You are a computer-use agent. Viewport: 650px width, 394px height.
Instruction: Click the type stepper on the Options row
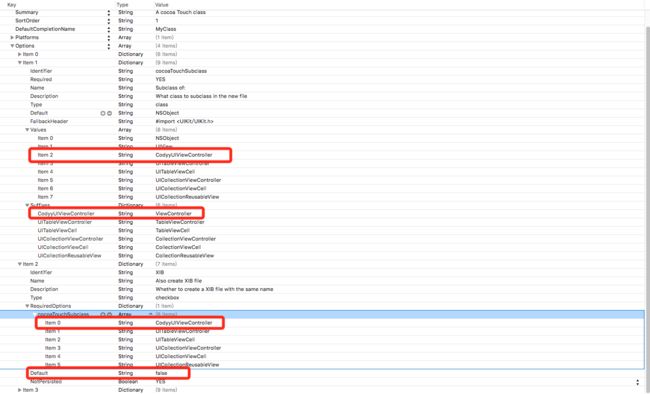109,46
